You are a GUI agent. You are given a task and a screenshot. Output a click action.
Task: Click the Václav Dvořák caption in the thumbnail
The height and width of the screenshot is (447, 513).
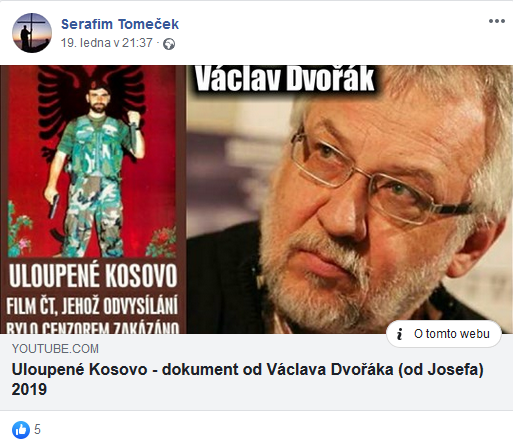[284, 79]
